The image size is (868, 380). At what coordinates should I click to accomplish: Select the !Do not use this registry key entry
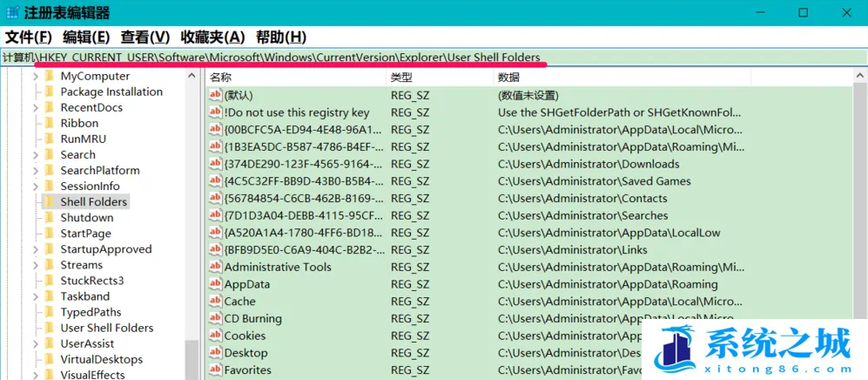pos(296,112)
